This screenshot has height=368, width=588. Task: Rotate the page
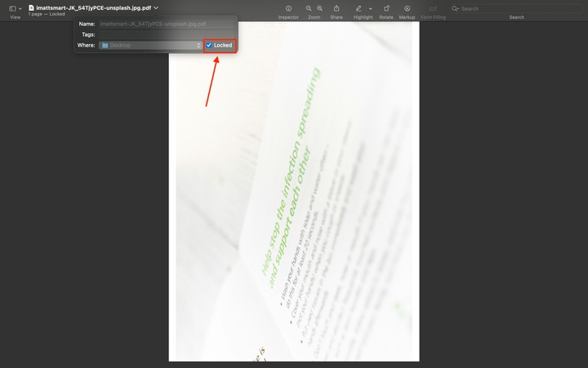[386, 8]
